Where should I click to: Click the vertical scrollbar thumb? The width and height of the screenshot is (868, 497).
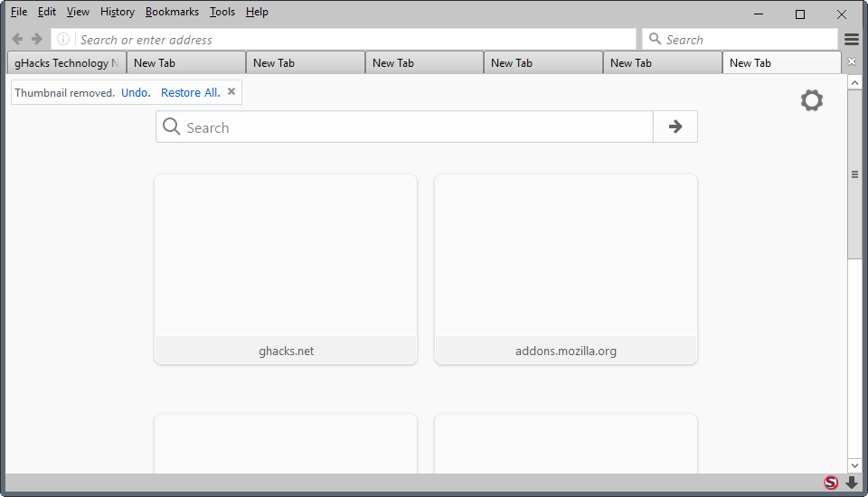tap(854, 173)
